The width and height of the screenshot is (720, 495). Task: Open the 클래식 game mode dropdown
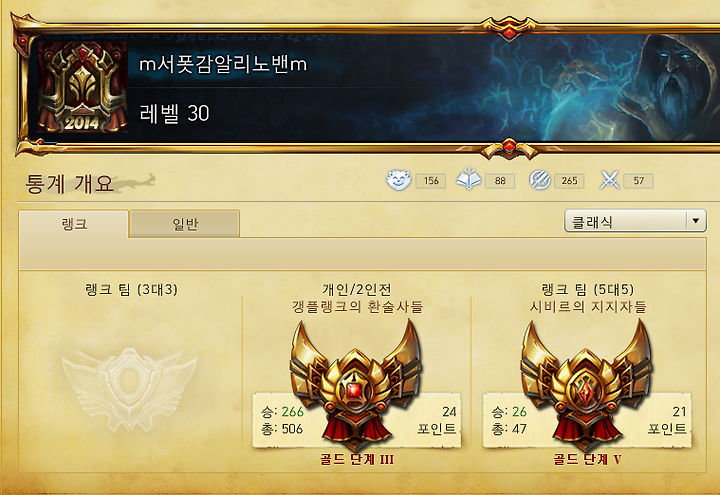point(635,221)
